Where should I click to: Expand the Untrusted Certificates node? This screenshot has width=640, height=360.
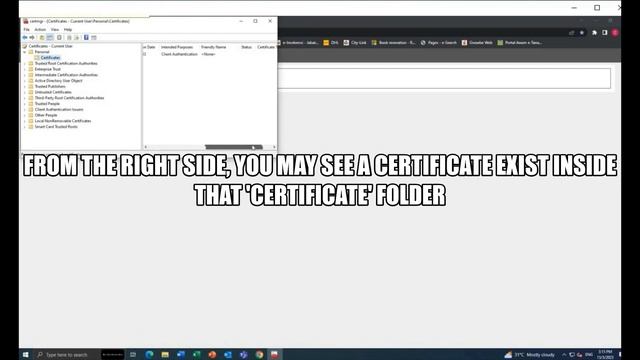(25, 92)
